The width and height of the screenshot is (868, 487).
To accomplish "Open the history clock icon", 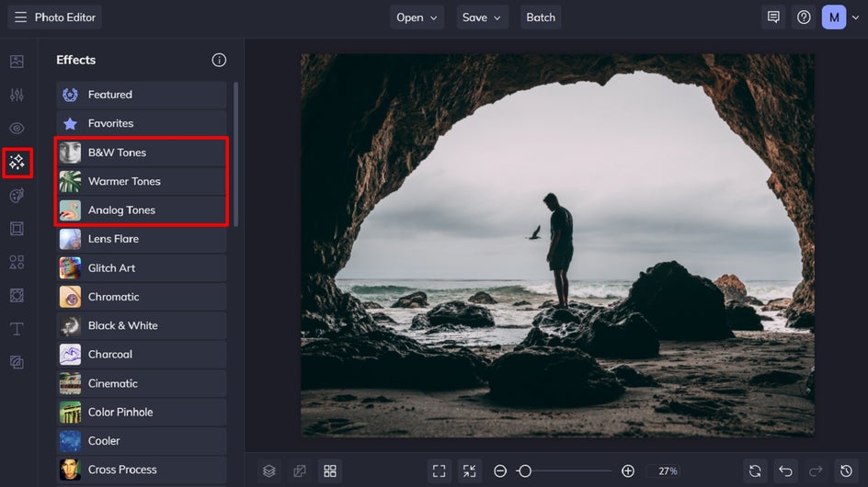I will pos(847,471).
